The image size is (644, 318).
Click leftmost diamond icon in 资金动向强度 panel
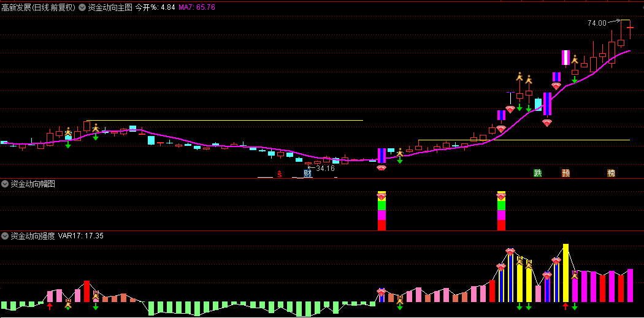[381, 292]
